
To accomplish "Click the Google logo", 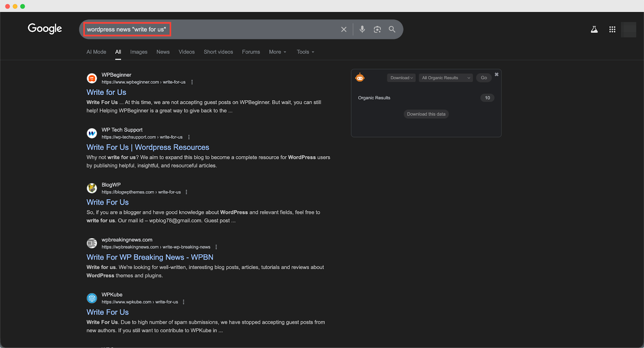I will click(45, 29).
